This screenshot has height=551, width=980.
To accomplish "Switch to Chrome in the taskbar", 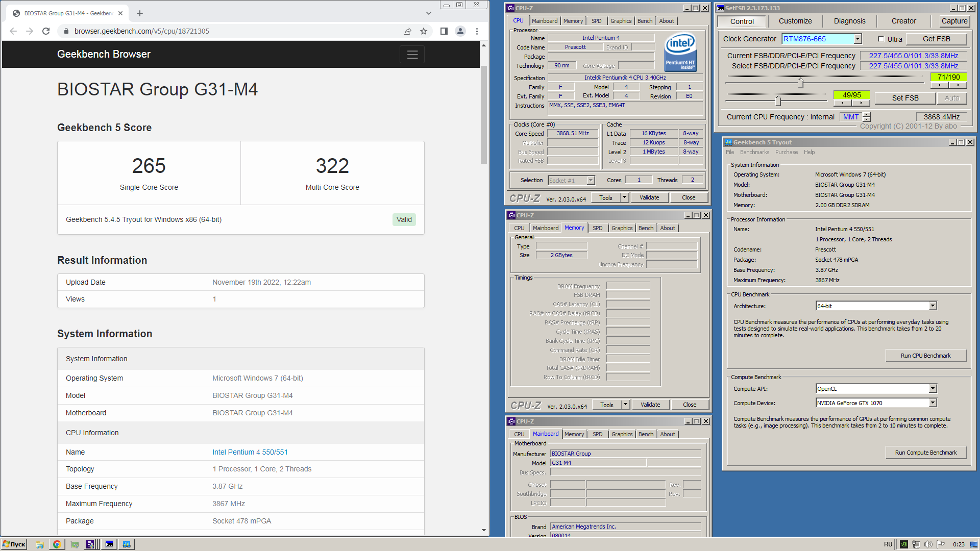I will click(x=57, y=544).
